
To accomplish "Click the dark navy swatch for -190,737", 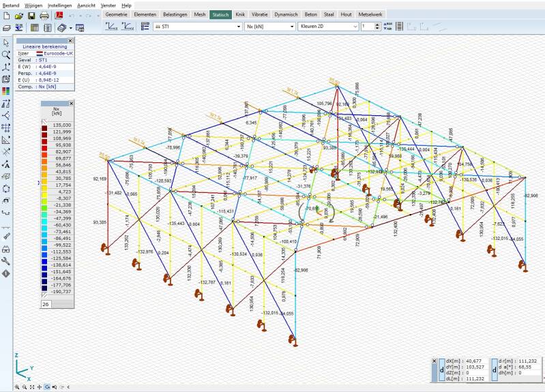I will pyautogui.click(x=44, y=288).
